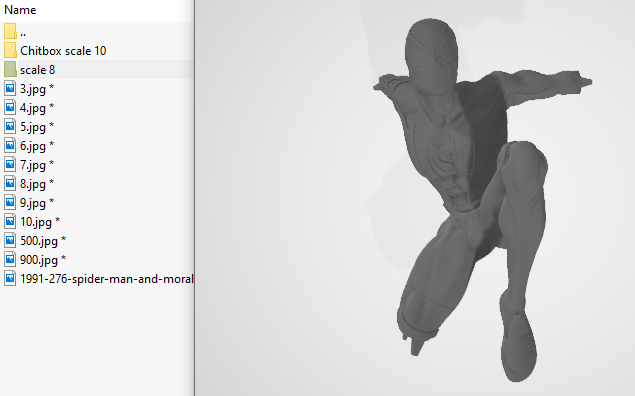Click the parent '..' folder icon
The image size is (635, 396).
pos(10,31)
